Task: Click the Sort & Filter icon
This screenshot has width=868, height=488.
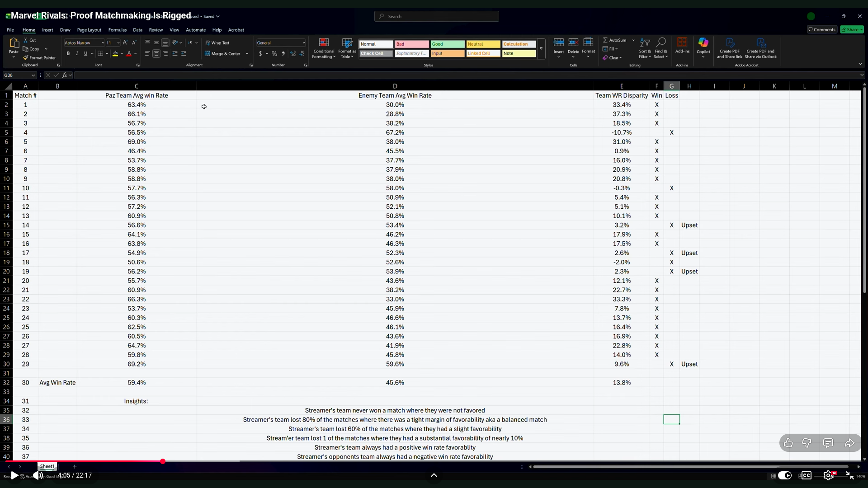Action: click(645, 43)
